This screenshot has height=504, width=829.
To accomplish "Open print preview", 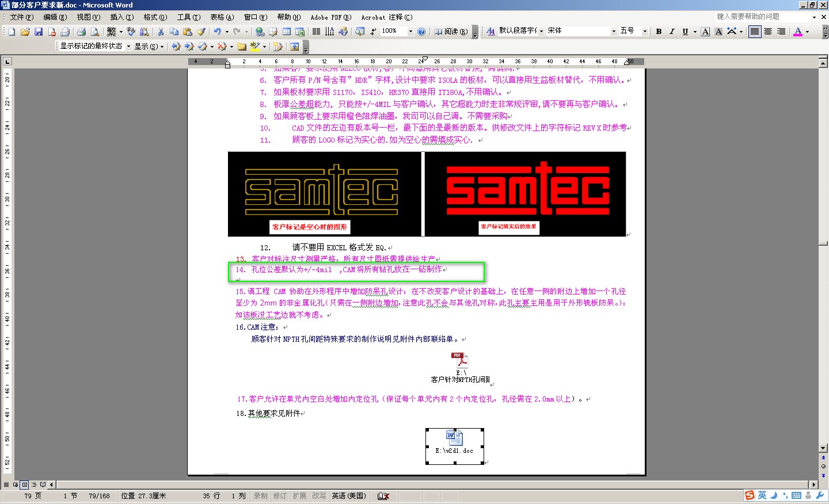I will pyautogui.click(x=95, y=32).
